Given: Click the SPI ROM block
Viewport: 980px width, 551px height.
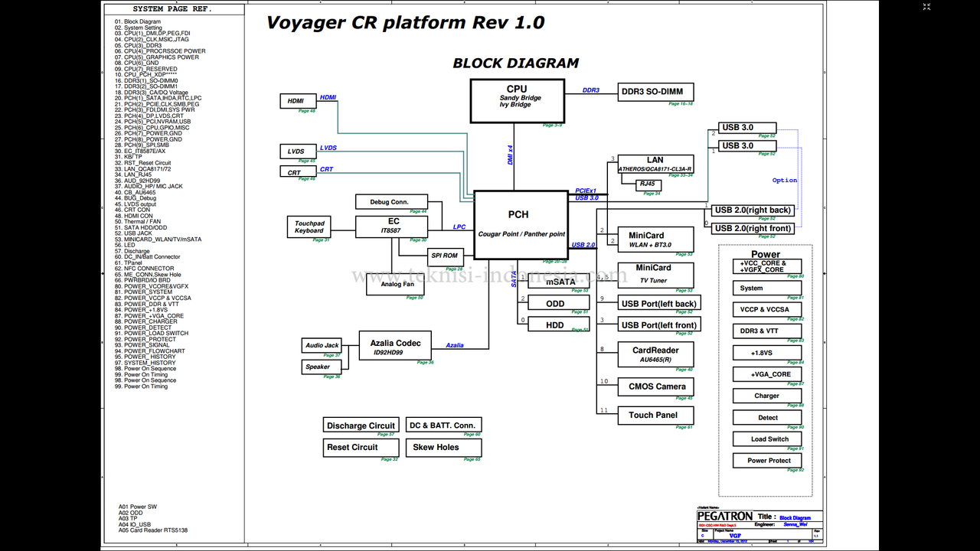Looking at the screenshot, I should click(x=445, y=256).
